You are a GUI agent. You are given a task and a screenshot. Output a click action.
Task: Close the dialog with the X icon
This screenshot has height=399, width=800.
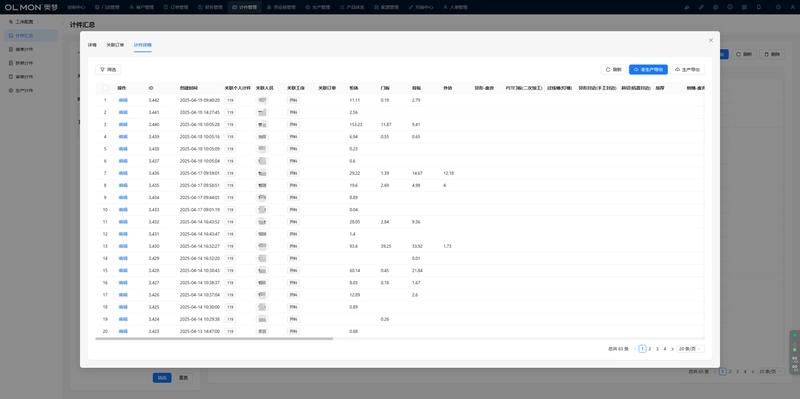711,40
